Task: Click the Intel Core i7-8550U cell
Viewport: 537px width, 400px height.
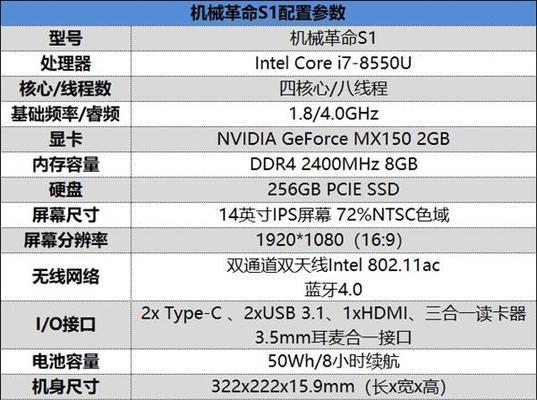Action: click(x=334, y=63)
